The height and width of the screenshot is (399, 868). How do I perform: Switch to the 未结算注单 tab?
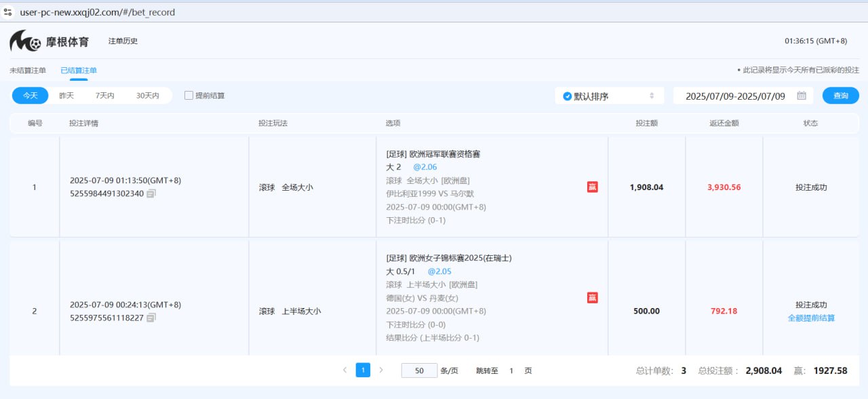pos(28,70)
